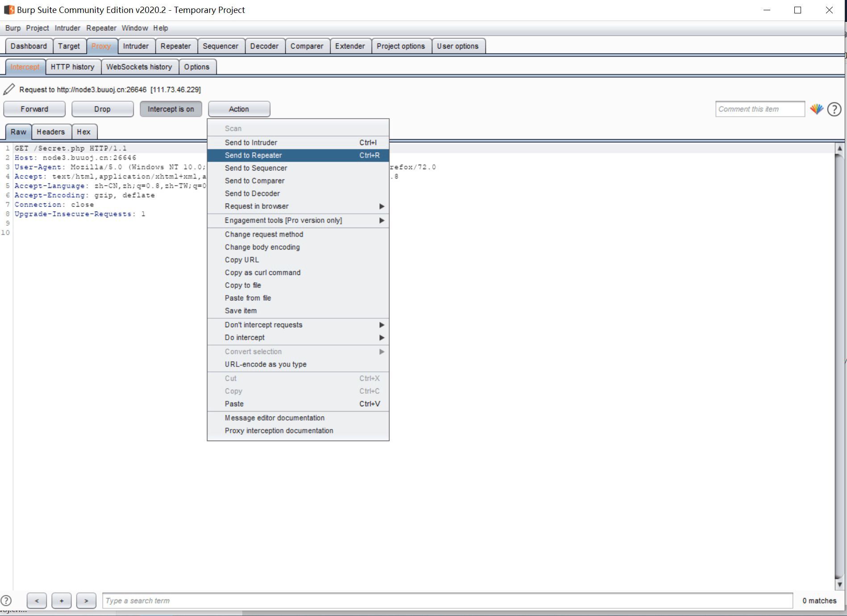This screenshot has height=616, width=847.
Task: Switch to the HTTP history tab
Action: [73, 67]
